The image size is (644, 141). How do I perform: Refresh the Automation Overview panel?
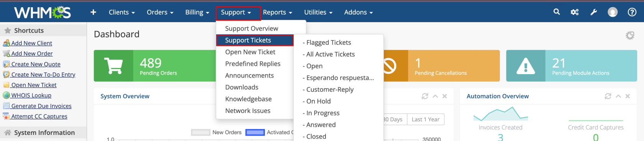coord(608,96)
